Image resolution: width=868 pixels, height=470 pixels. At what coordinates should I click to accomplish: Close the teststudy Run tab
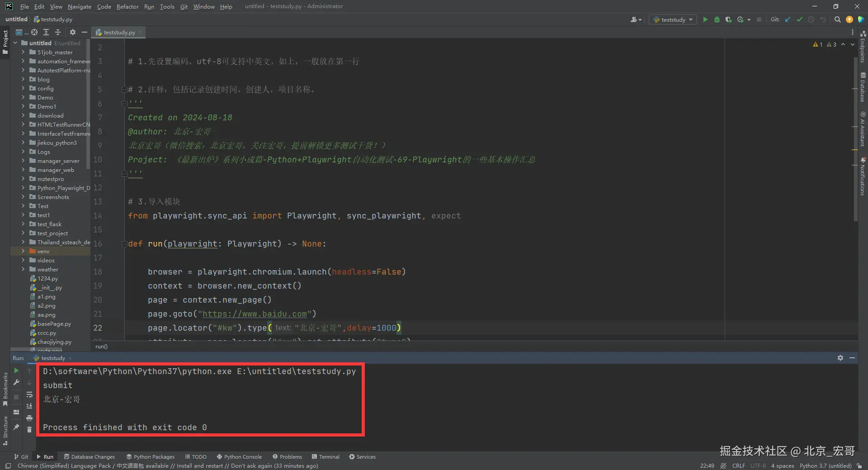tap(70, 358)
